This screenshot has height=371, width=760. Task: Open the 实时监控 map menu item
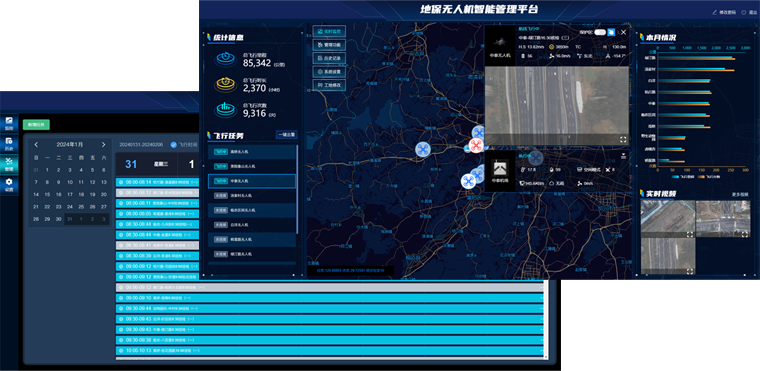329,32
